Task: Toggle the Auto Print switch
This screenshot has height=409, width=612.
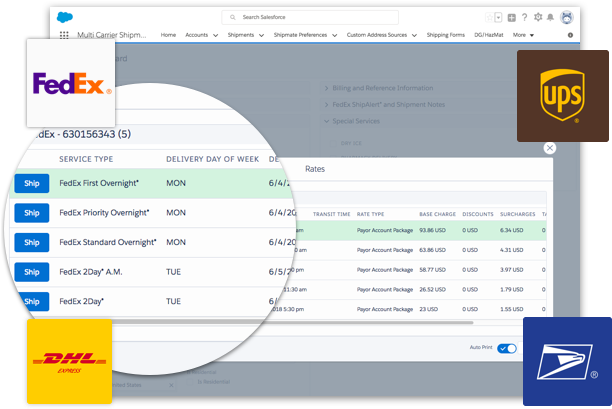Action: 507,348
